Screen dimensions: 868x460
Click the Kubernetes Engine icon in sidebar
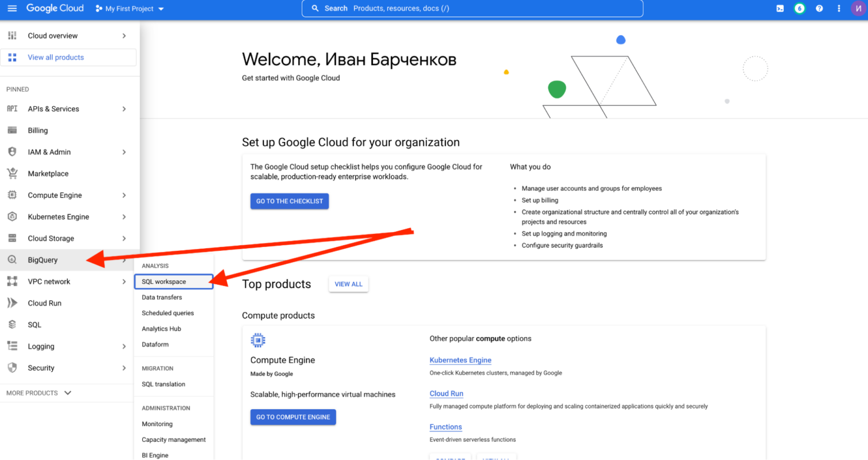point(12,216)
